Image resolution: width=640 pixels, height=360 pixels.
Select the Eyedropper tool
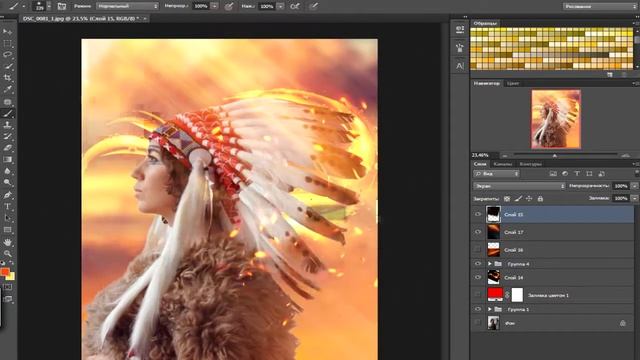point(7,89)
